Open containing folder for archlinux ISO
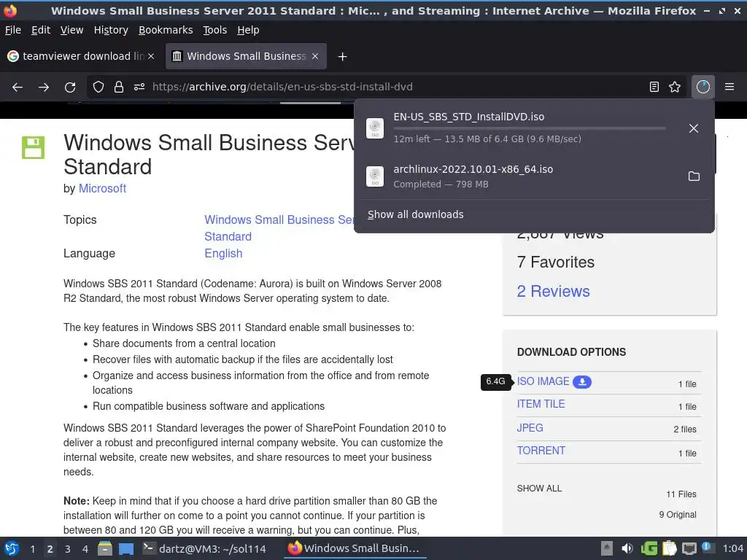Screen dimensions: 747x560 click(694, 176)
